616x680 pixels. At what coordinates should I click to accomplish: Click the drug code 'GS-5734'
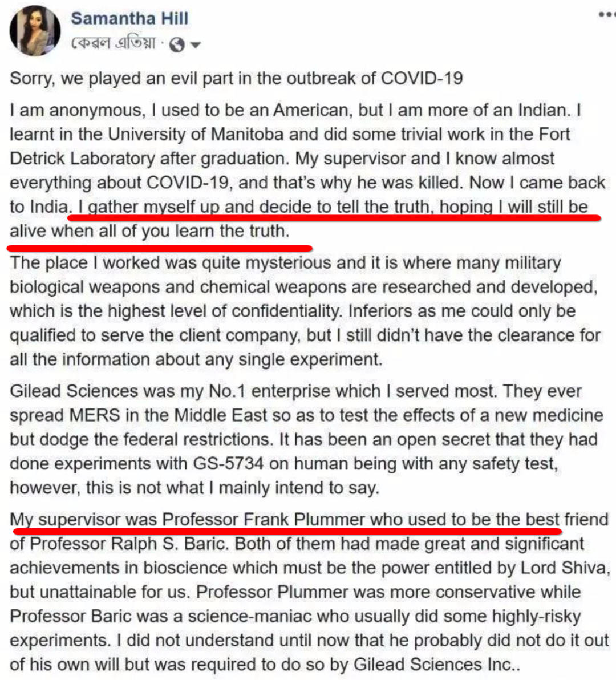click(226, 464)
